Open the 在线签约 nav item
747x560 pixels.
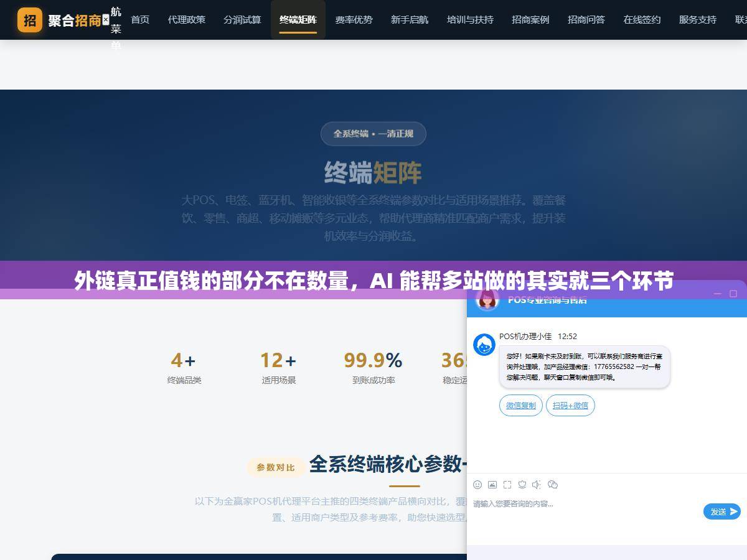(642, 20)
